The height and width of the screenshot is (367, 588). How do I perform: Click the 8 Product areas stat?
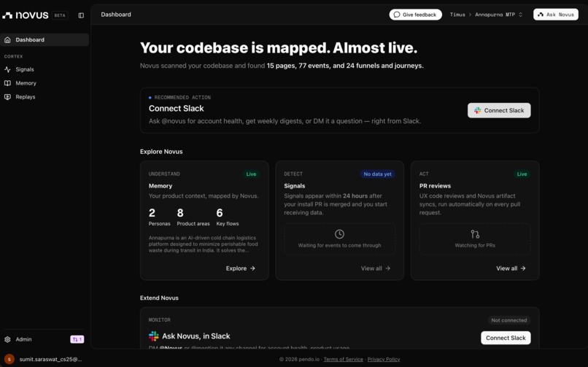coord(193,217)
